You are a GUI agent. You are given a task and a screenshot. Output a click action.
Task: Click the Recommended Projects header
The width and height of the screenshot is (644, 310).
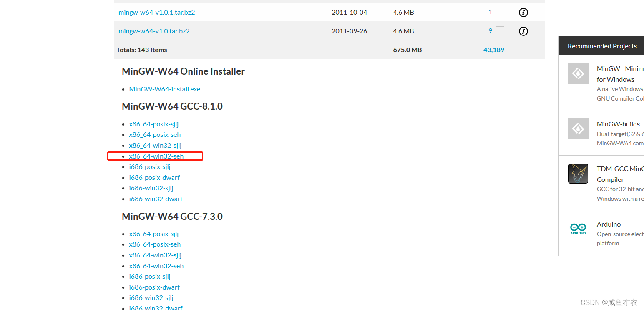tap(602, 46)
